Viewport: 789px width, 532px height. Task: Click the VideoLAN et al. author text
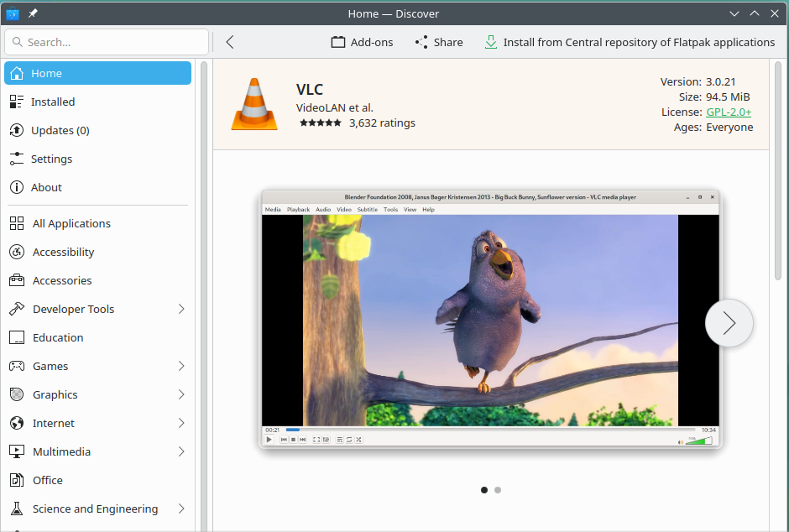coord(335,107)
